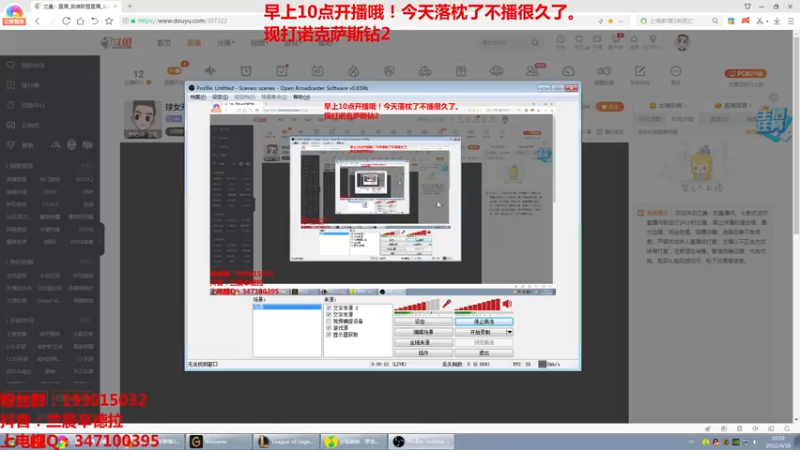Click the pencil edit icon in streamer toolbar
Image resolution: width=800 pixels, height=450 pixels.
[640, 71]
